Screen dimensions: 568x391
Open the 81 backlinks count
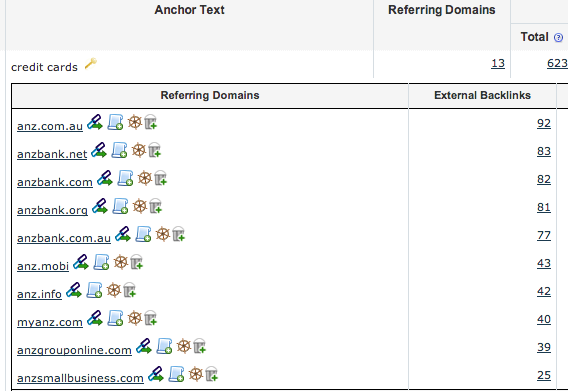(x=544, y=207)
